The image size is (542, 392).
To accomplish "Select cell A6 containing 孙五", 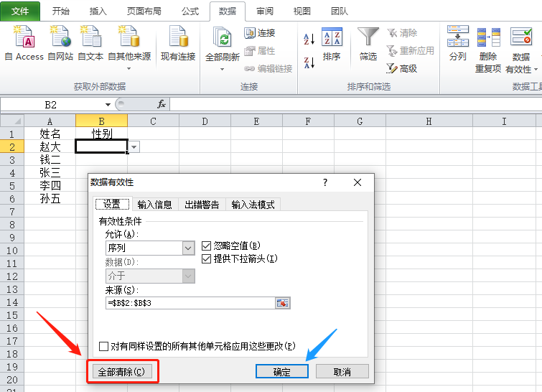I will pyautogui.click(x=50, y=198).
